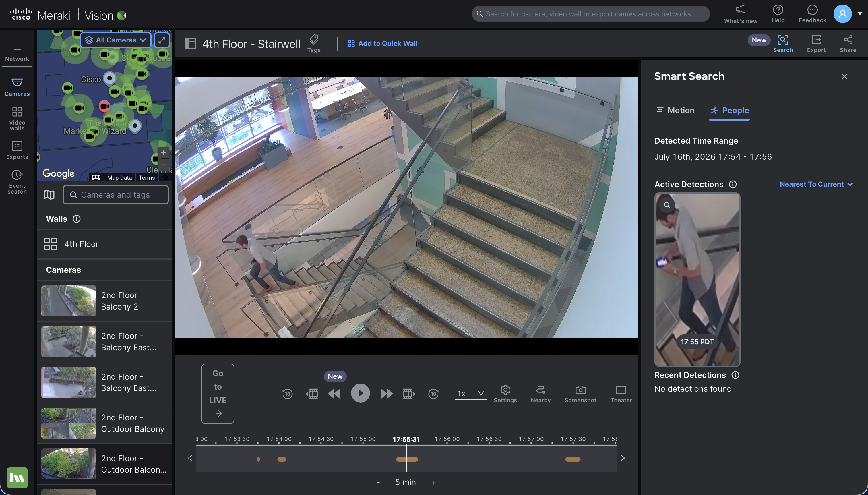
Task: Skip forward 10 seconds
Action: 433,394
